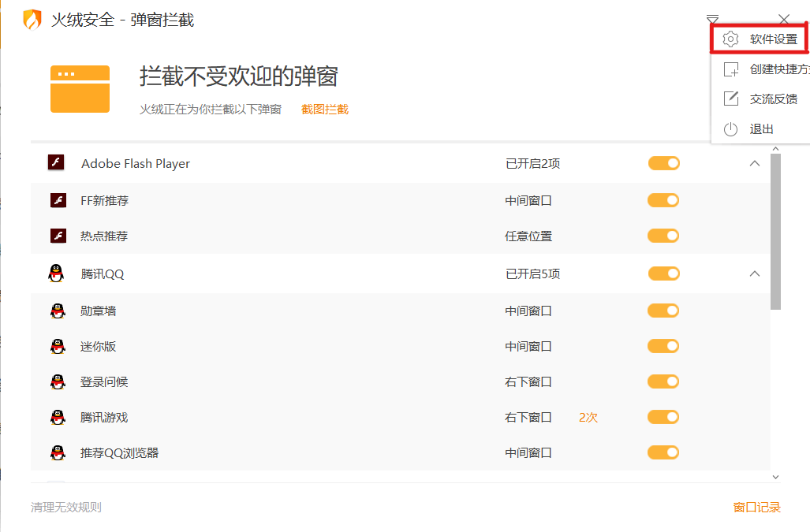
Task: Toggle off 腾讯游戏 popup blocking
Action: coord(663,417)
